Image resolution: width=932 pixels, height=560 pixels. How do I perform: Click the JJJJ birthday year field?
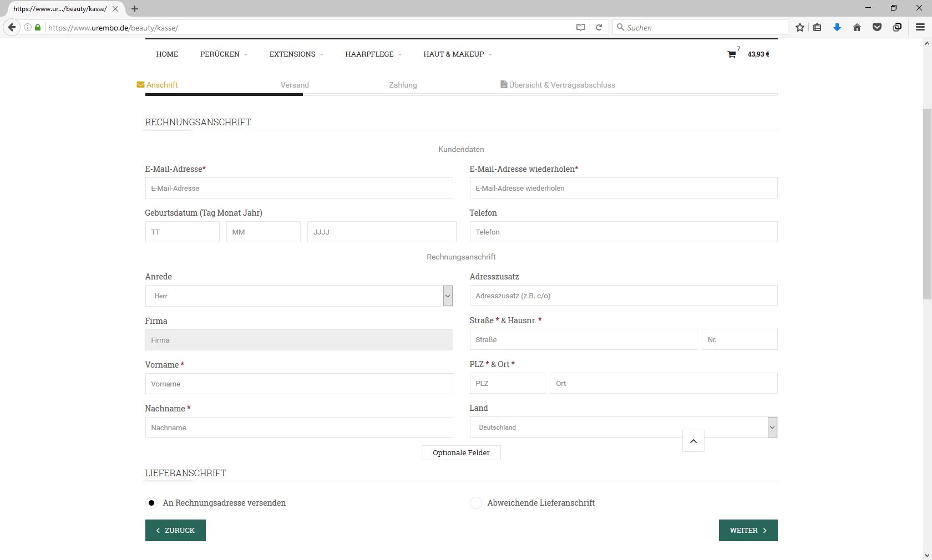[x=382, y=232]
